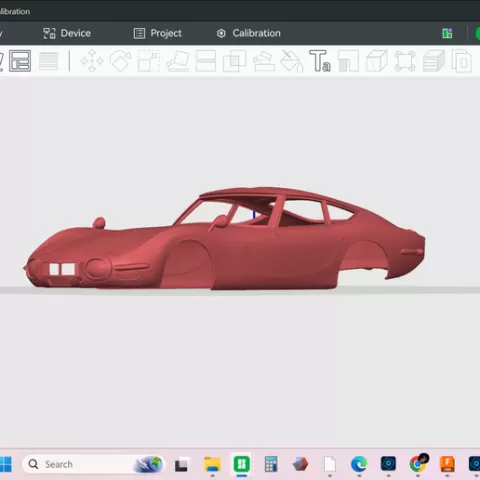The image size is (480, 480).
Task: Select the Scale tool
Action: 149,61
